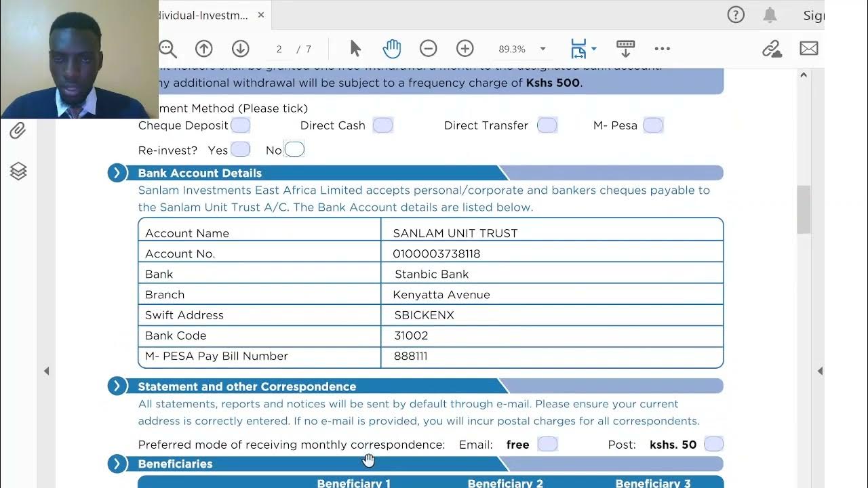
Task: Click the read mode scroll icon
Action: tap(625, 49)
